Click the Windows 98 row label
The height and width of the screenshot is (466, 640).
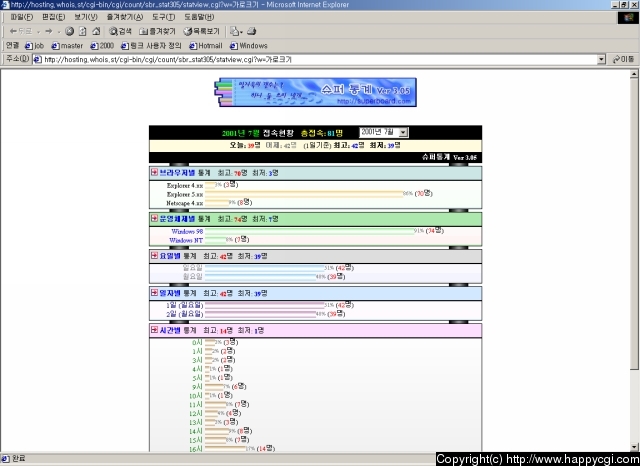click(187, 231)
